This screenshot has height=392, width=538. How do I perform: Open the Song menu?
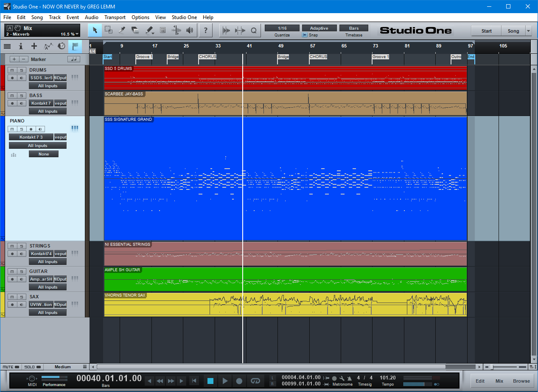tap(37, 17)
